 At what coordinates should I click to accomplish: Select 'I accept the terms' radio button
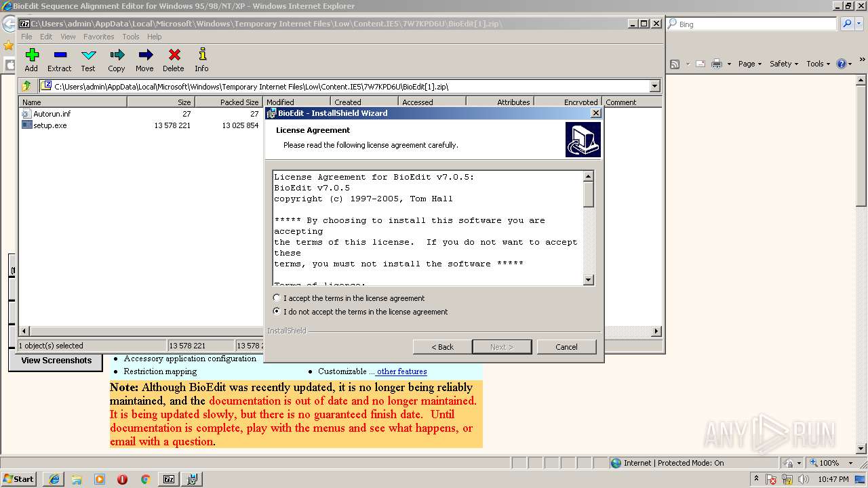tap(277, 298)
